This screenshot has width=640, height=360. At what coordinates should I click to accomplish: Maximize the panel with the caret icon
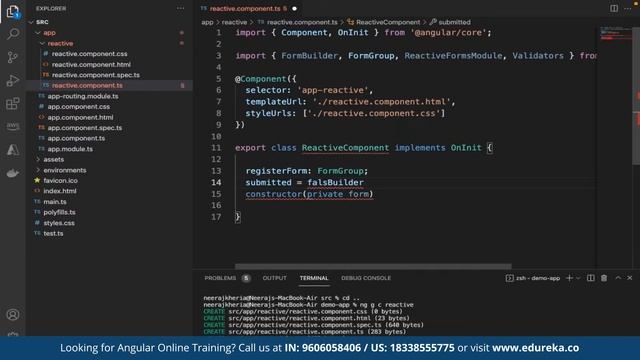click(618, 278)
